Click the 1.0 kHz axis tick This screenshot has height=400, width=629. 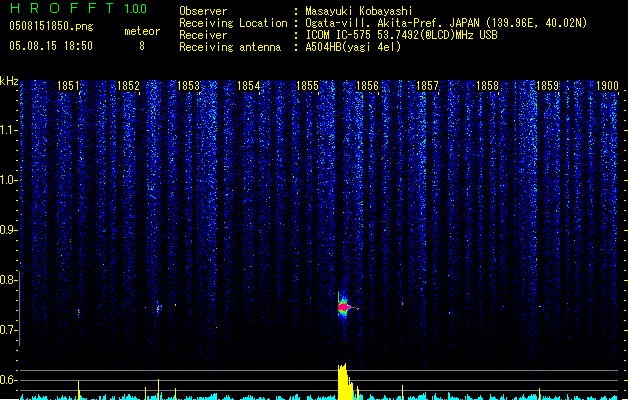(8, 180)
